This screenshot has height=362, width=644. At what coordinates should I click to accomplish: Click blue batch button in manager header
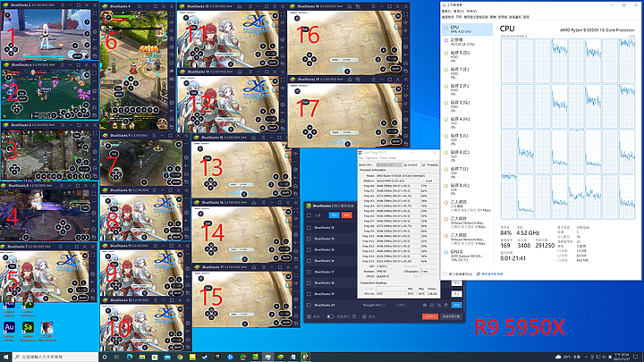pos(334,215)
